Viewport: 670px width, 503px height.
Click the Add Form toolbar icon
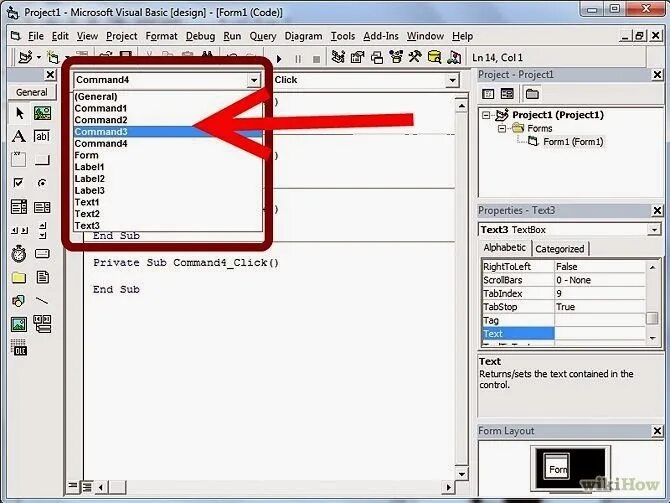(x=53, y=57)
